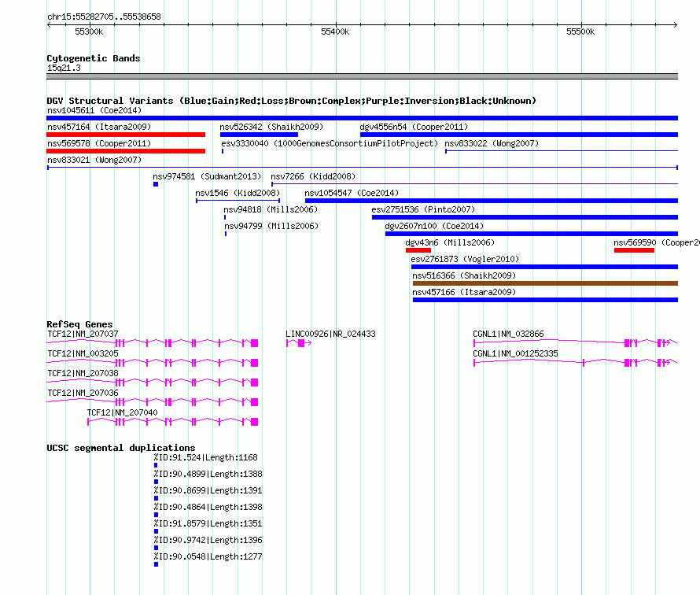The image size is (700, 595).
Task: Open the TCF12|NM_207038 gene transcript label
Action: pyautogui.click(x=83, y=373)
